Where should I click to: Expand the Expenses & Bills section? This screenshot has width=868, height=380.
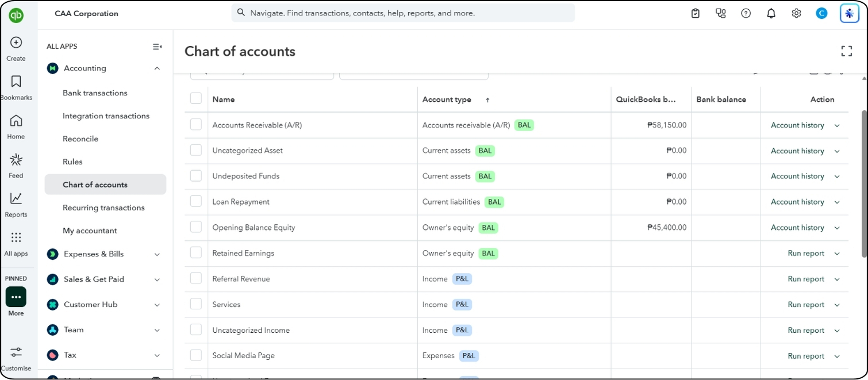(157, 254)
